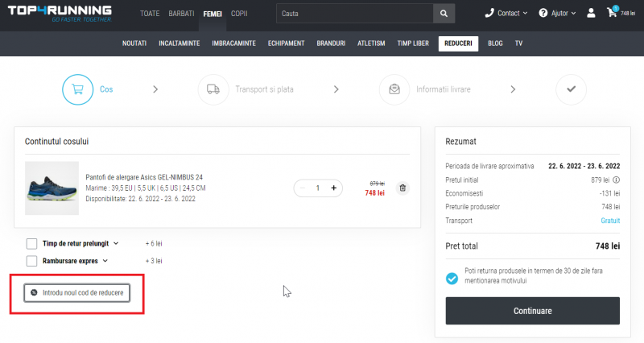Click the info icon next to 879 lei
The width and height of the screenshot is (644, 343).
[616, 180]
